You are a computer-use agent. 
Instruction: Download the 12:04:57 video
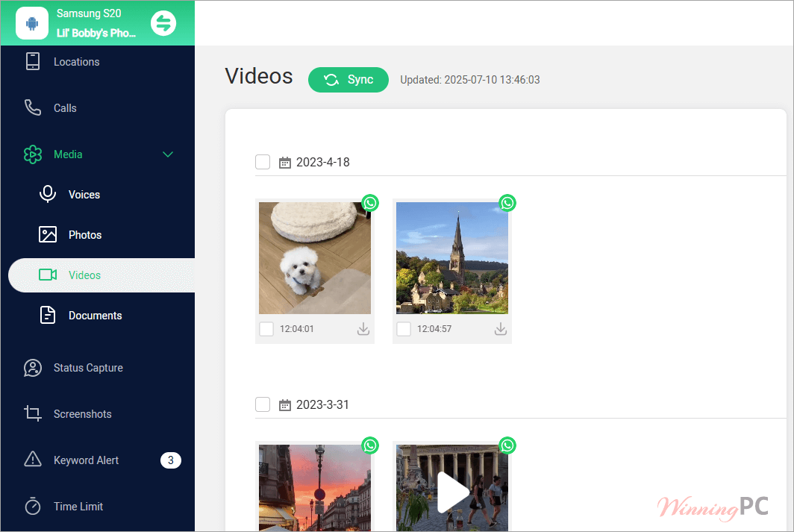point(500,329)
